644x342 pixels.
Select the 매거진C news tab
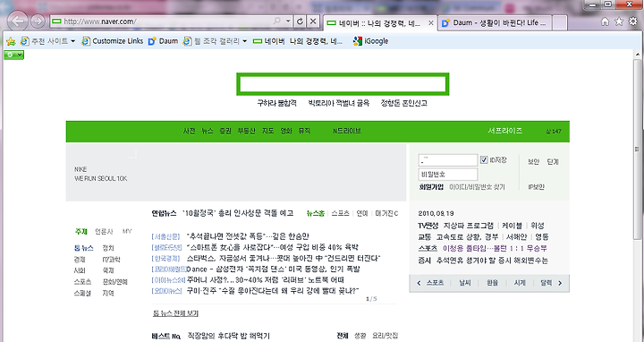point(387,213)
